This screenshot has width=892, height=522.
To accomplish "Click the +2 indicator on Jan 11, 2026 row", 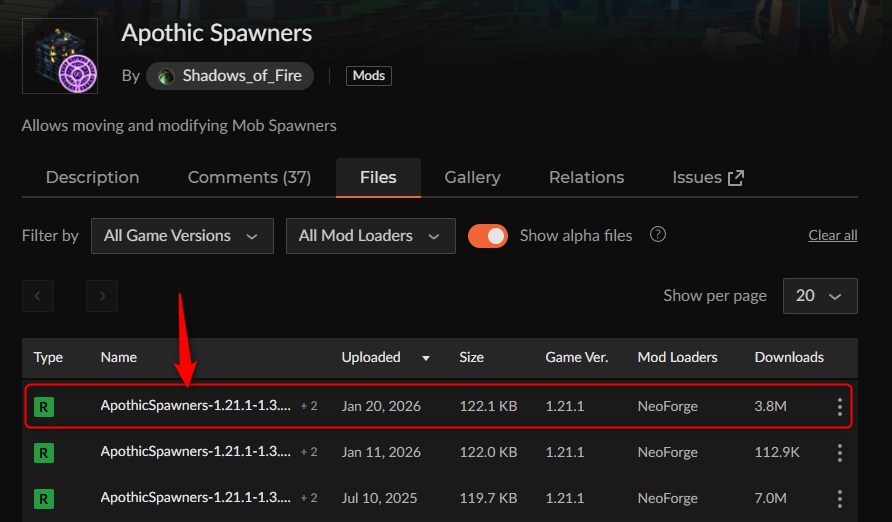I will click(309, 452).
